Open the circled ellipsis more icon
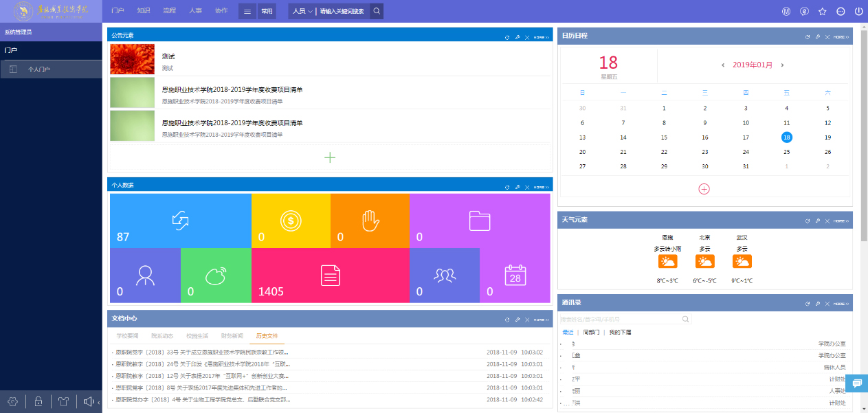The width and height of the screenshot is (868, 413). coord(841,11)
